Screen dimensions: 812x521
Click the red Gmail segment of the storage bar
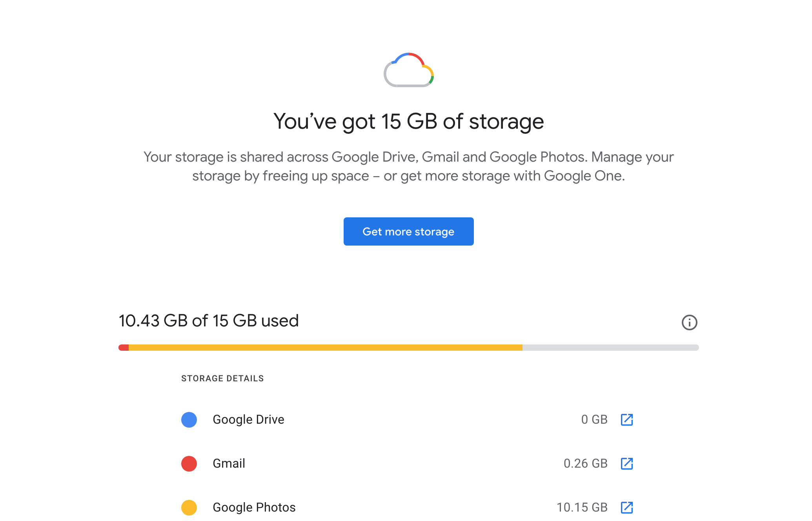click(x=124, y=348)
